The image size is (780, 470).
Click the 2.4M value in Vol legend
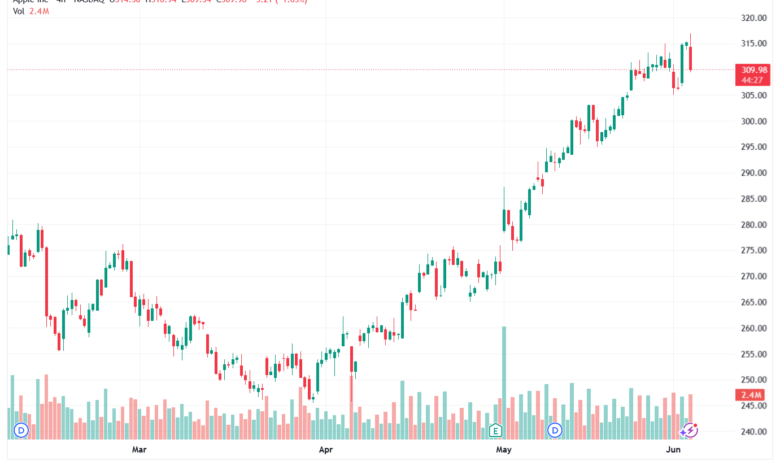(39, 11)
